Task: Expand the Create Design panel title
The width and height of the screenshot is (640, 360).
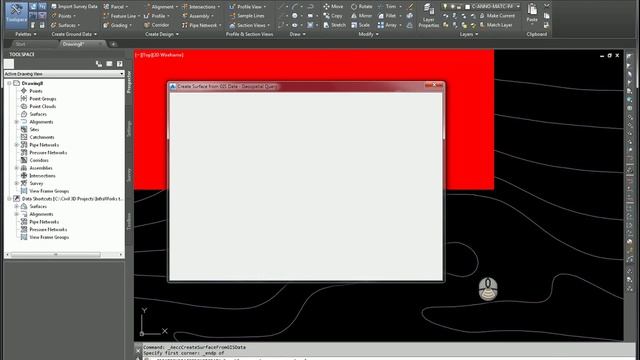Action: [x=162, y=34]
